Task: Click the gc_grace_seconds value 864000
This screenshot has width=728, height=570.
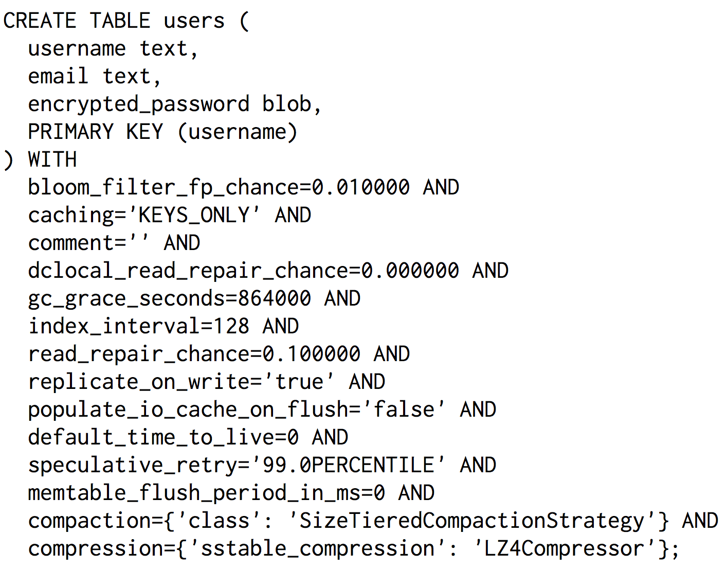Action: [x=275, y=298]
